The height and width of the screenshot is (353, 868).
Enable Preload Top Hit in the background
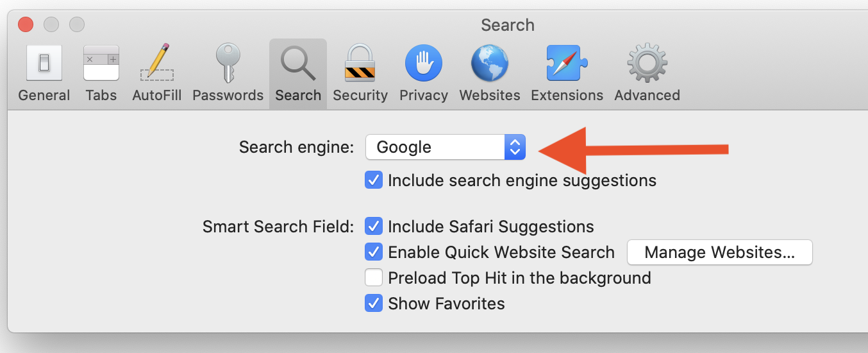point(374,278)
